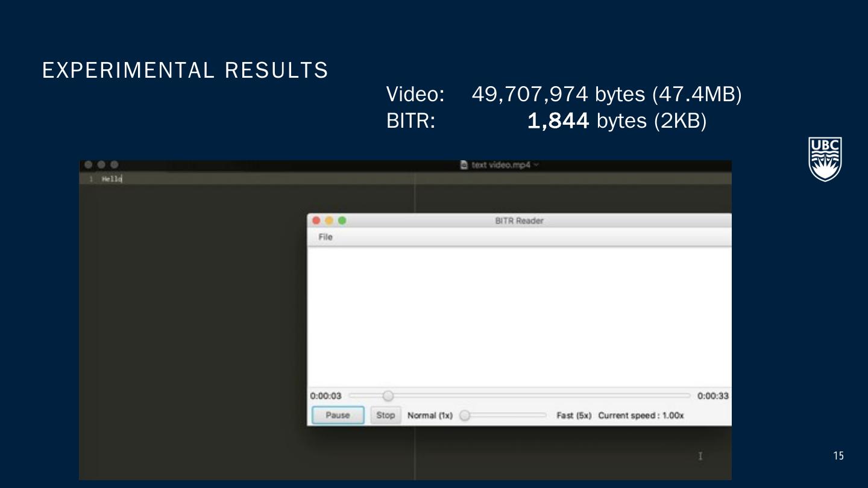Click the Pause button in BITR Reader
This screenshot has height=488, width=868.
[x=338, y=415]
